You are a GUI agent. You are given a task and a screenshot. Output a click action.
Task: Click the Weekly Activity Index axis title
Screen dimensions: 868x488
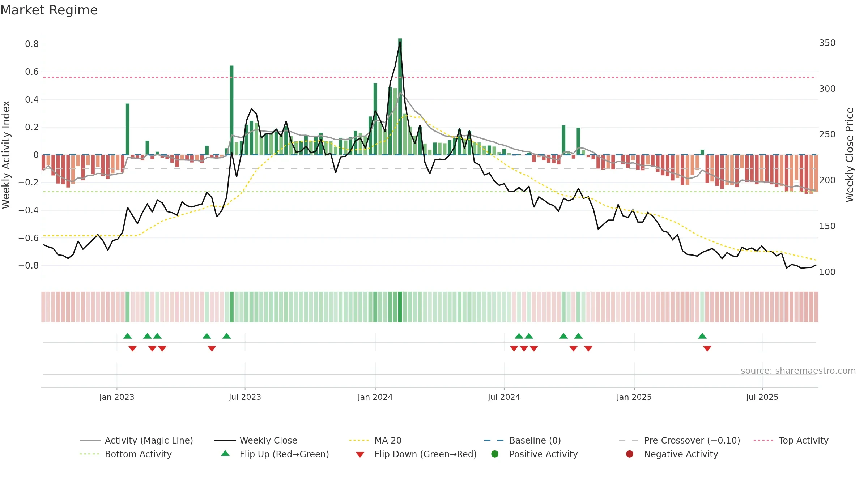pyautogui.click(x=6, y=155)
